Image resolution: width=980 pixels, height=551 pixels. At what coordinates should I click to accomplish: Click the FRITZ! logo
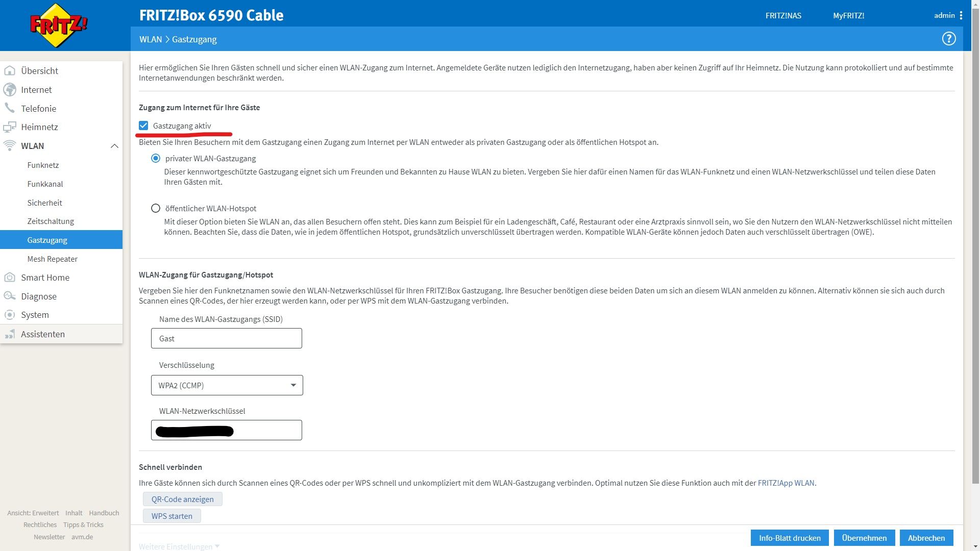[x=59, y=26]
